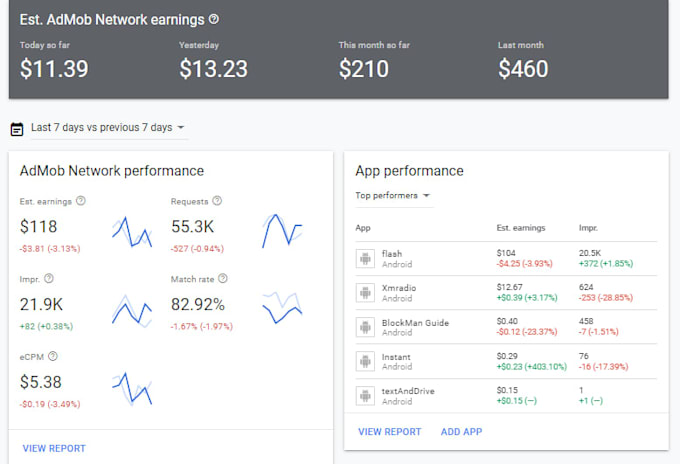Click the $12.67 earnings for Xmradio

510,287
